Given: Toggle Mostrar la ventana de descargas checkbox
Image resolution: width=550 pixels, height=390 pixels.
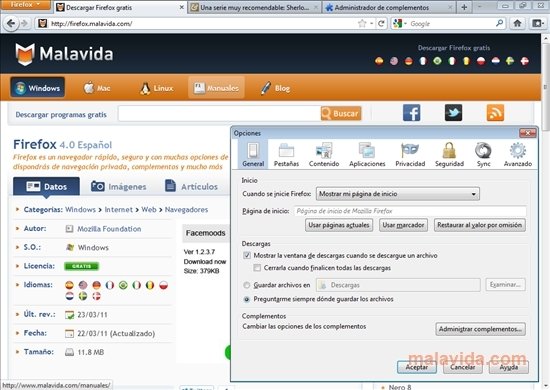Looking at the screenshot, I should [x=247, y=255].
